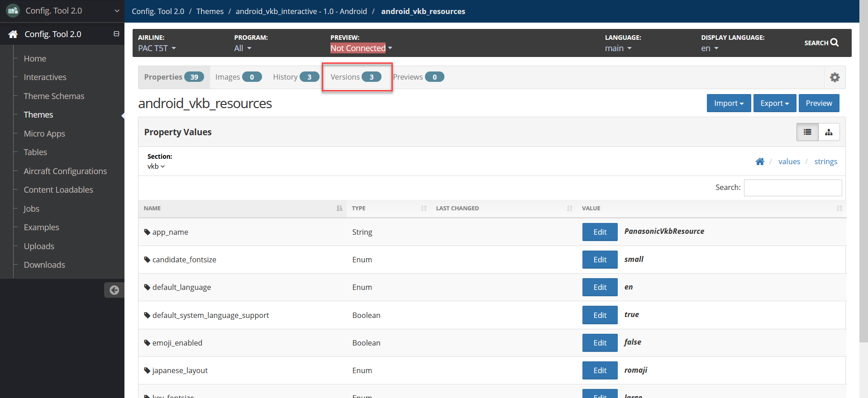Open the PREVIEW Not Connected dropdown
868x398 pixels.
[361, 48]
